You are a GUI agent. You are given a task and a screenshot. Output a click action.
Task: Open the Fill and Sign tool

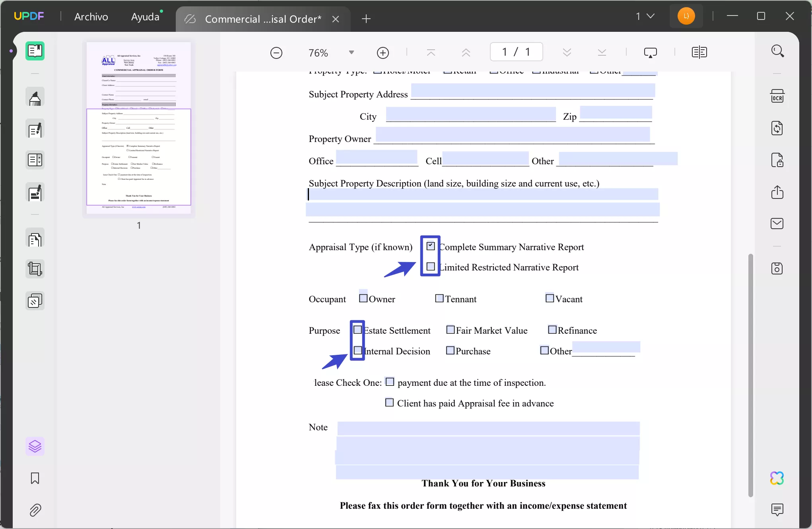35,193
